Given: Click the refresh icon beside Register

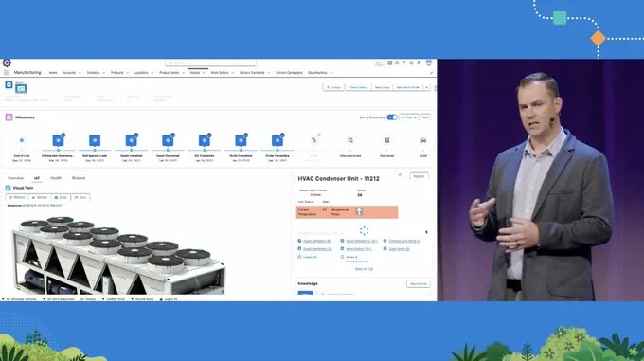Looking at the screenshot, I should 400,176.
